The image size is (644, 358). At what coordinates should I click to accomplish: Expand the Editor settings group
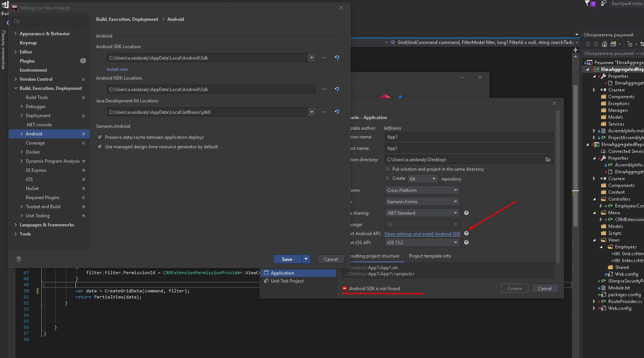16,52
